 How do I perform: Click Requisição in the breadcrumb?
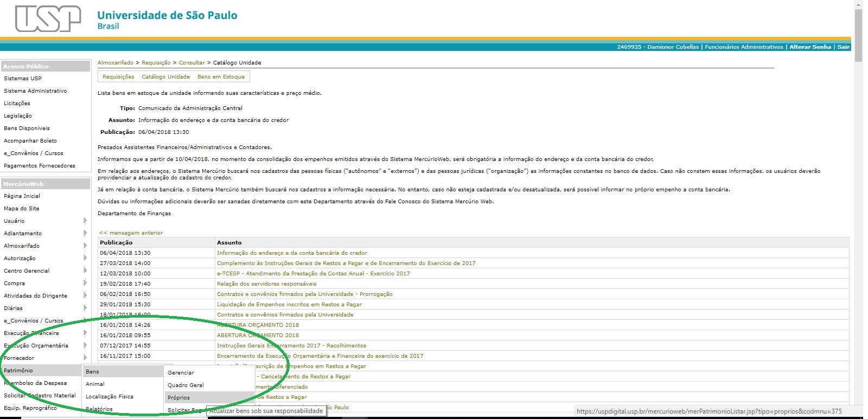point(156,63)
